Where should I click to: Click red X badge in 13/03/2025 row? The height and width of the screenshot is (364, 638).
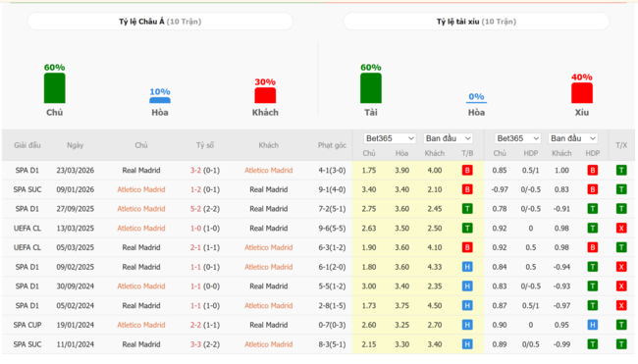coord(621,229)
